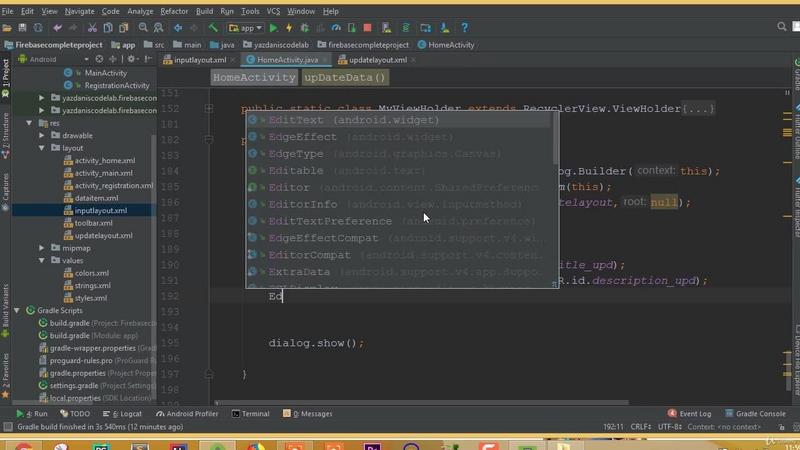The width and height of the screenshot is (800, 450).
Task: Apply changes with the lightning bolt icon
Action: (x=289, y=28)
